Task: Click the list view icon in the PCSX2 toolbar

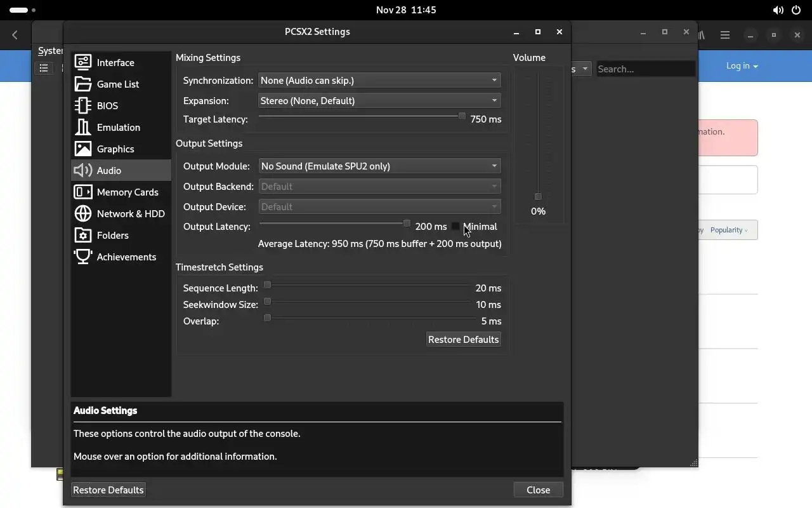Action: point(44,68)
